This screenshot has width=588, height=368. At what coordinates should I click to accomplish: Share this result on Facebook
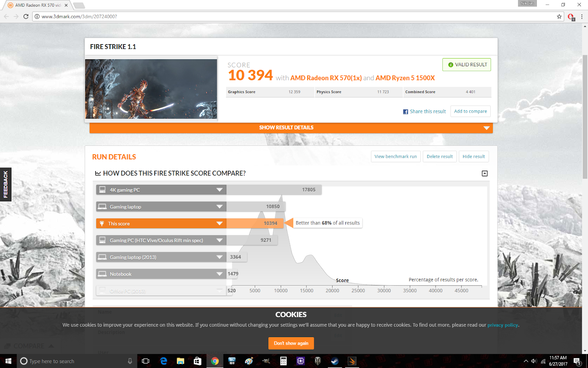click(x=424, y=112)
